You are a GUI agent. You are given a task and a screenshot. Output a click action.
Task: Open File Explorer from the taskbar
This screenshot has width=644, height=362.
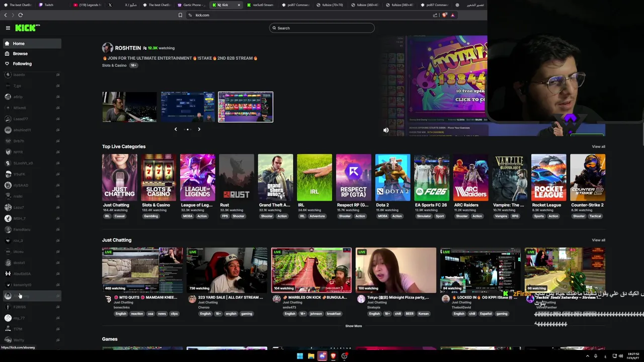point(311,356)
